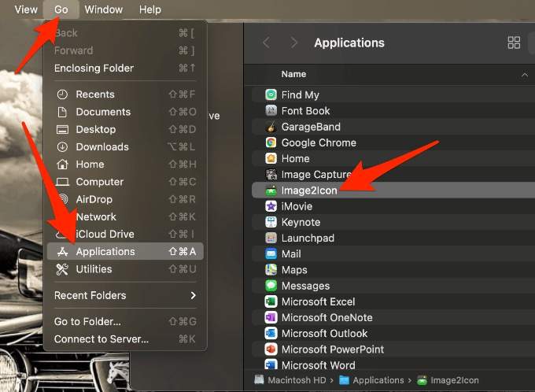Select the Maps icon
The height and width of the screenshot is (392, 535).
(x=271, y=270)
